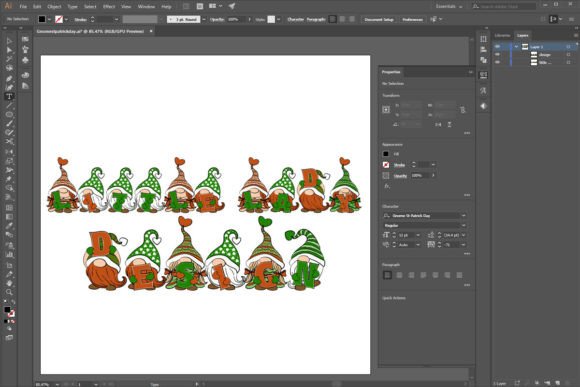Click target circle for Layer 1
580x387 pixels.
tap(569, 47)
